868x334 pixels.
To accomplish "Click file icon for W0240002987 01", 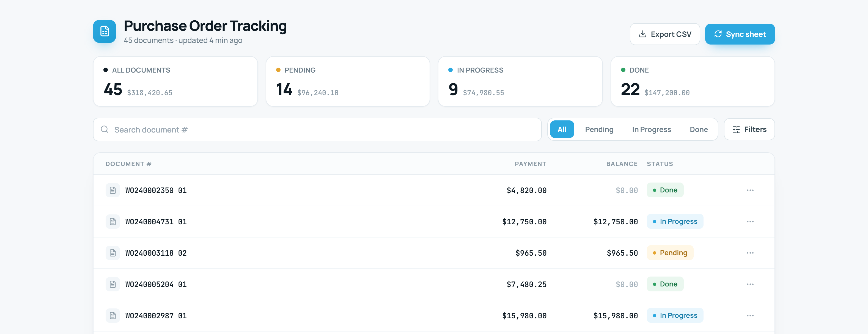I will pyautogui.click(x=112, y=316).
